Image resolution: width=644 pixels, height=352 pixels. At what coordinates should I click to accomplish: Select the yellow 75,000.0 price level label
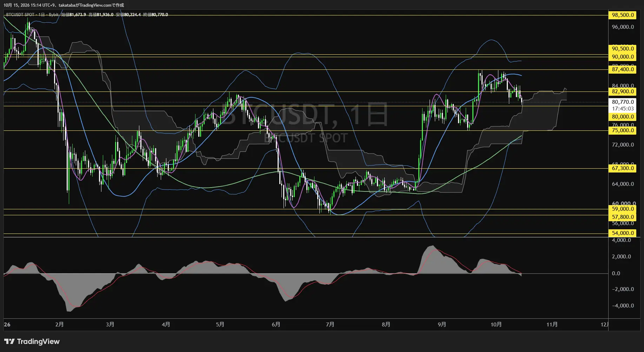(623, 130)
